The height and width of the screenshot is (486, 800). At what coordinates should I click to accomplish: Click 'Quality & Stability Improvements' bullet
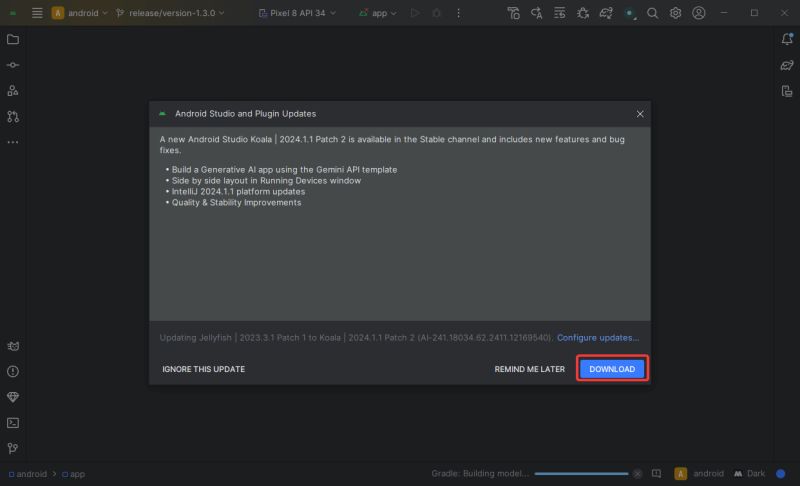(236, 202)
